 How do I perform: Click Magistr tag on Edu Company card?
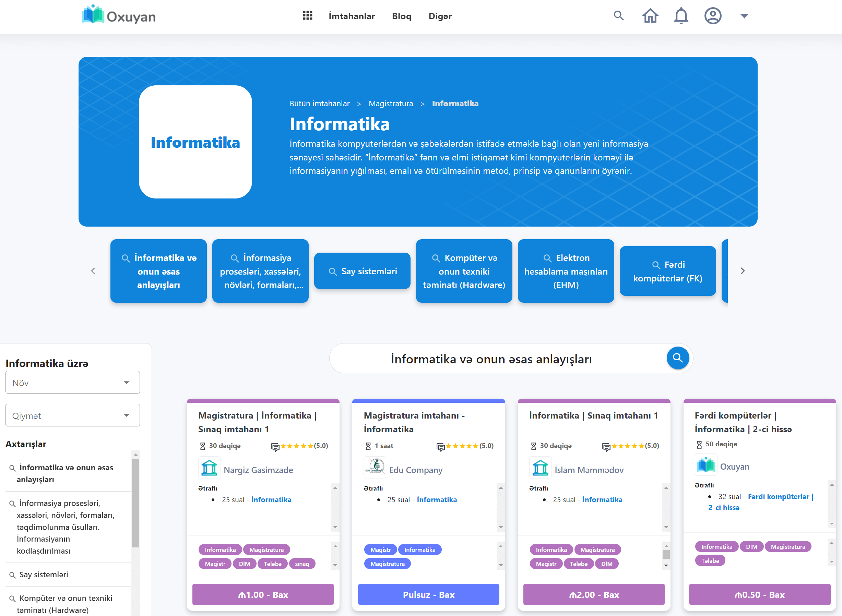click(380, 549)
